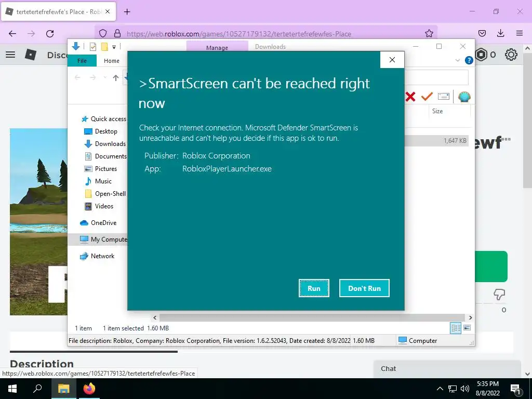532x399 pixels.
Task: Open recent locations dropdown in Explorer
Action: click(x=105, y=78)
